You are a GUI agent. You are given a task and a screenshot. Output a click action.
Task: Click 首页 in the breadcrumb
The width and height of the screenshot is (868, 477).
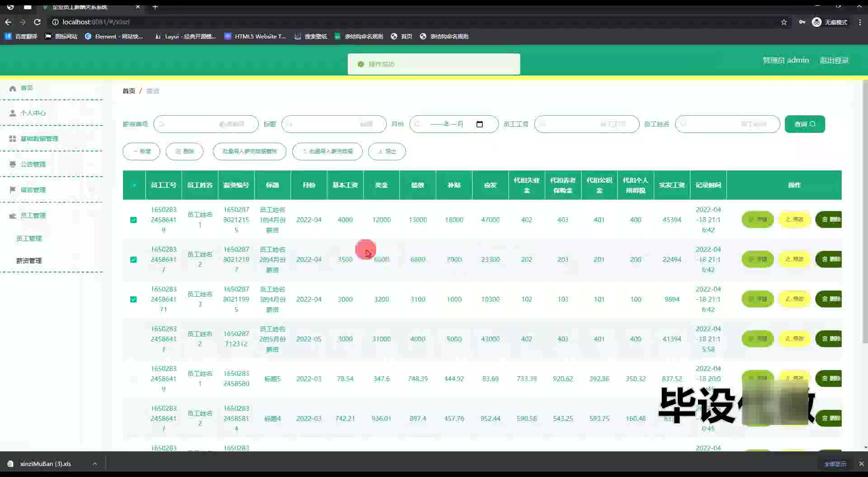129,91
